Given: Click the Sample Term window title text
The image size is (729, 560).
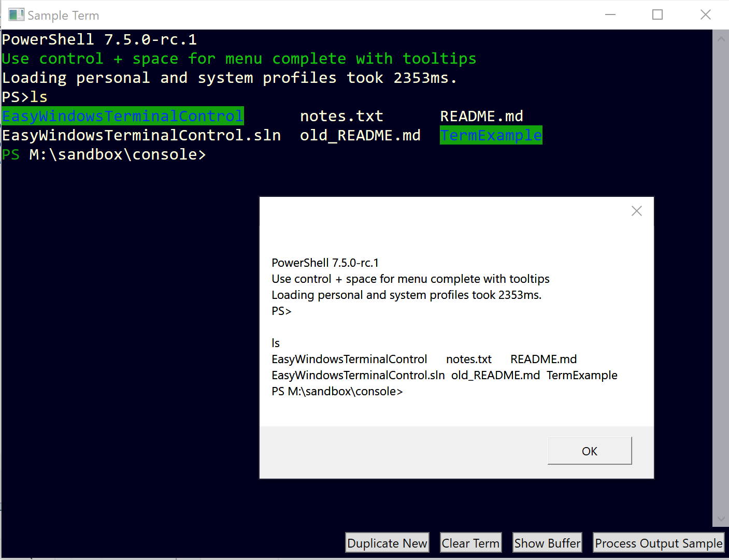Looking at the screenshot, I should (x=63, y=16).
